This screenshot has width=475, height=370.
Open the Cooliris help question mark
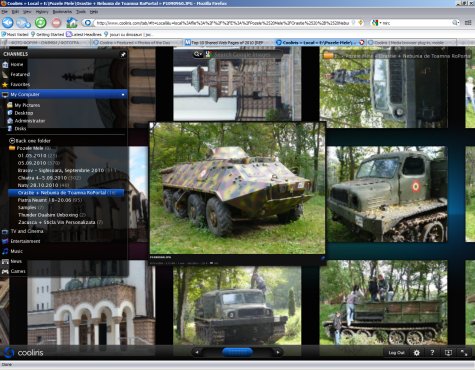pos(432,352)
